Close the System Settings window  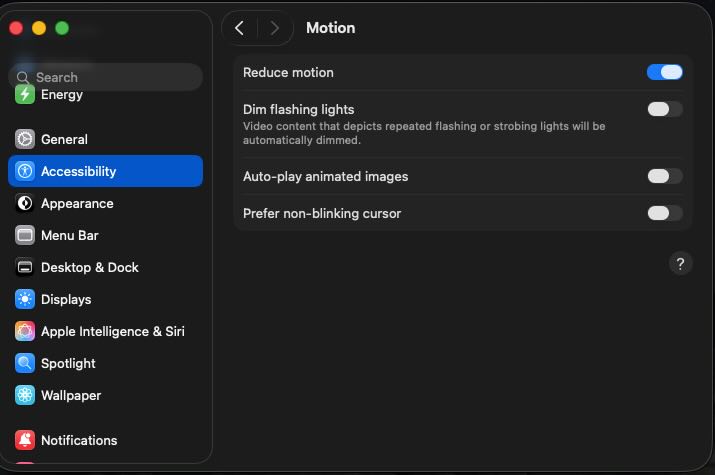tap(16, 28)
